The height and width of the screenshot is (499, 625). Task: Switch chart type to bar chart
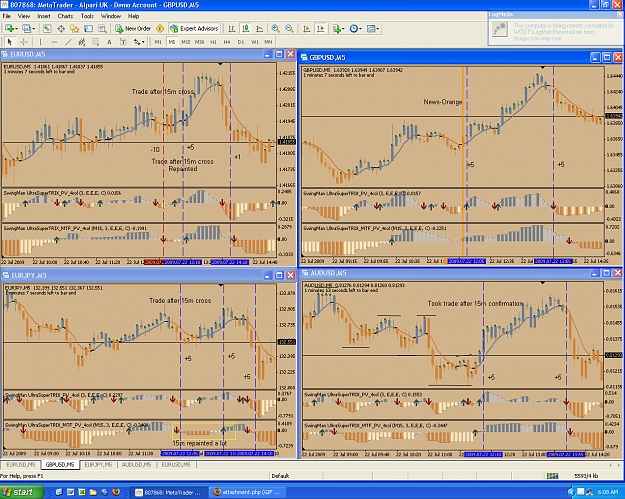(x=232, y=28)
